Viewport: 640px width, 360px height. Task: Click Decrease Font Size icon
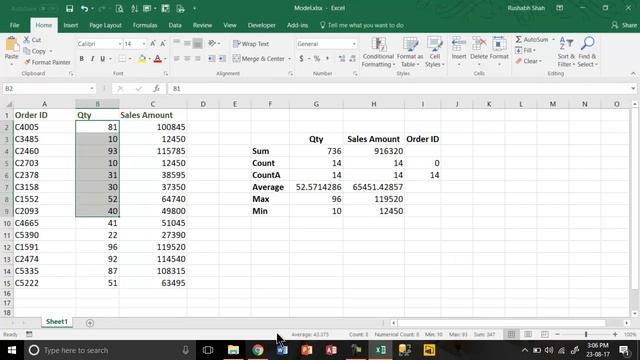click(x=162, y=44)
